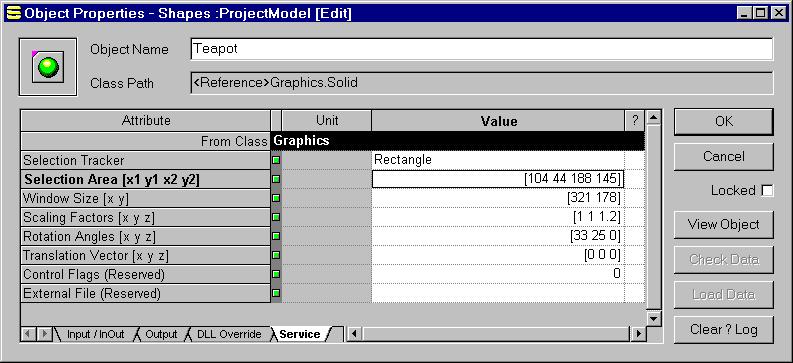Edit Selection Area value [104 44 188 145]

(498, 179)
